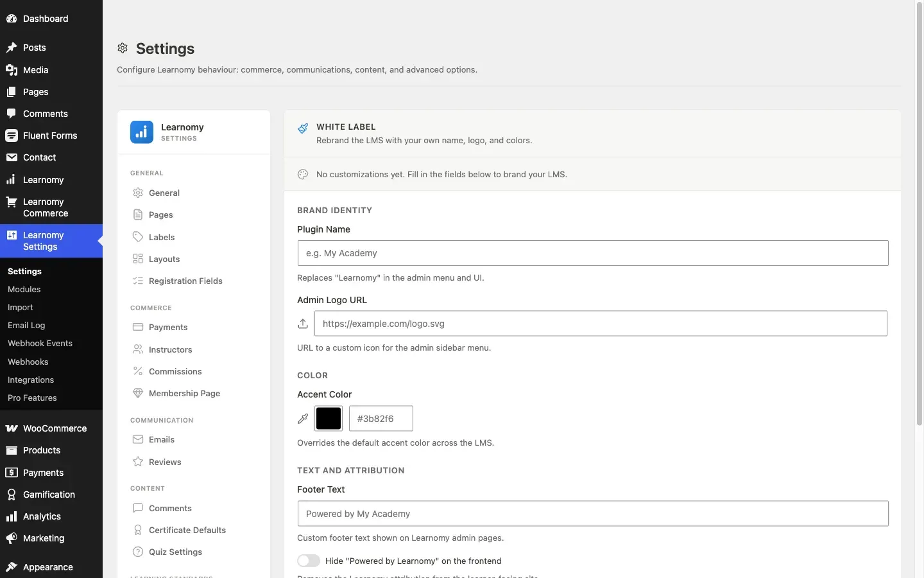Screen dimensions: 924x578
Task: Click the Comments bubble icon in WordPress menu
Action: (x=12, y=114)
